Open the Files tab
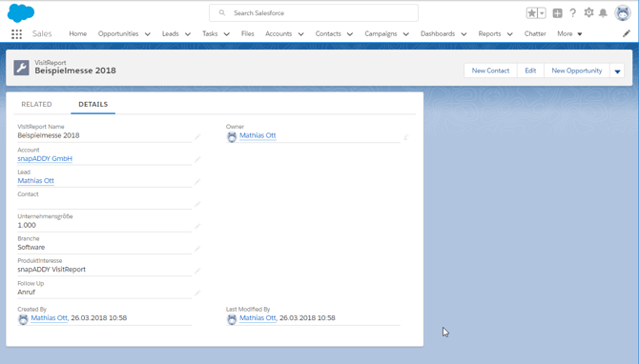 point(247,33)
